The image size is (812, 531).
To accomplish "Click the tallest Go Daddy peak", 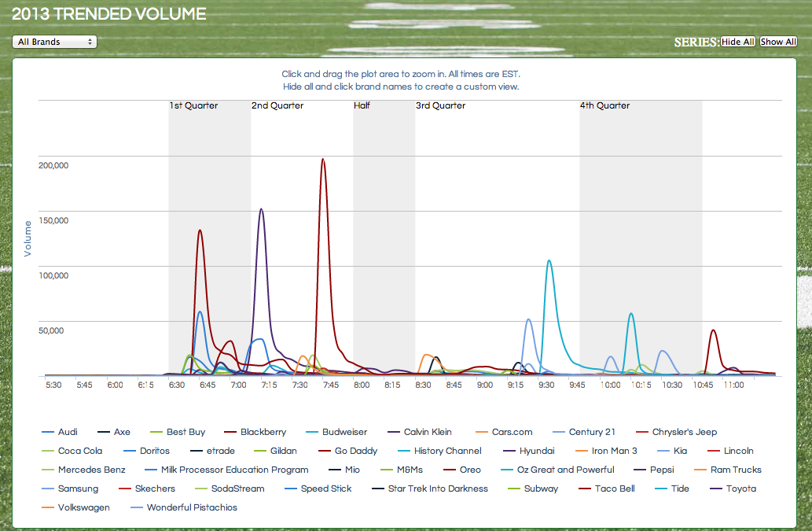I will coord(322,160).
